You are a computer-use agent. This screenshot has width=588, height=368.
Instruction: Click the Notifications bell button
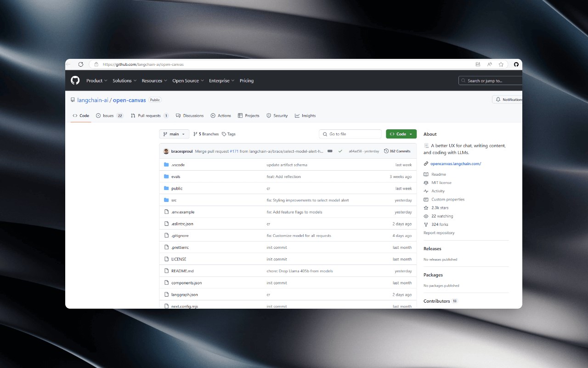(507, 99)
